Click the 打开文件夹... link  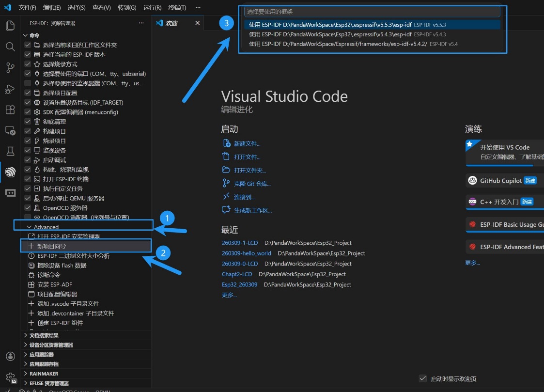(250, 171)
